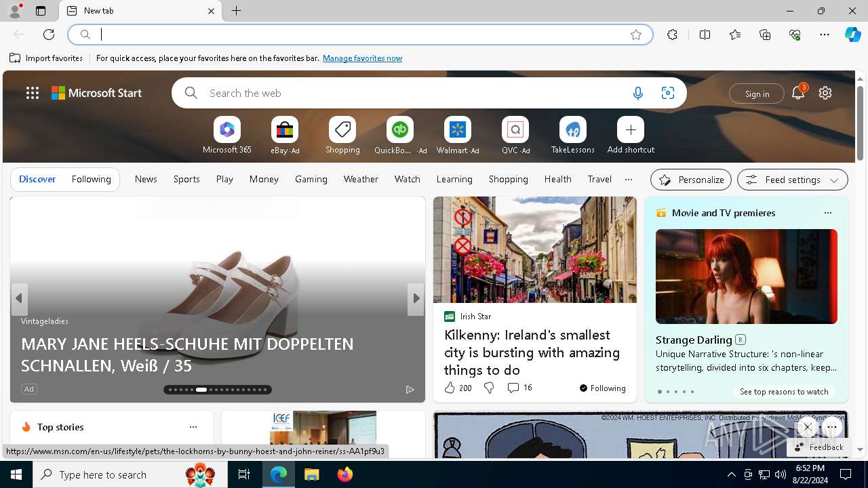Open the Extensions puzzle icon
The height and width of the screenshot is (488, 868).
pyautogui.click(x=672, y=35)
